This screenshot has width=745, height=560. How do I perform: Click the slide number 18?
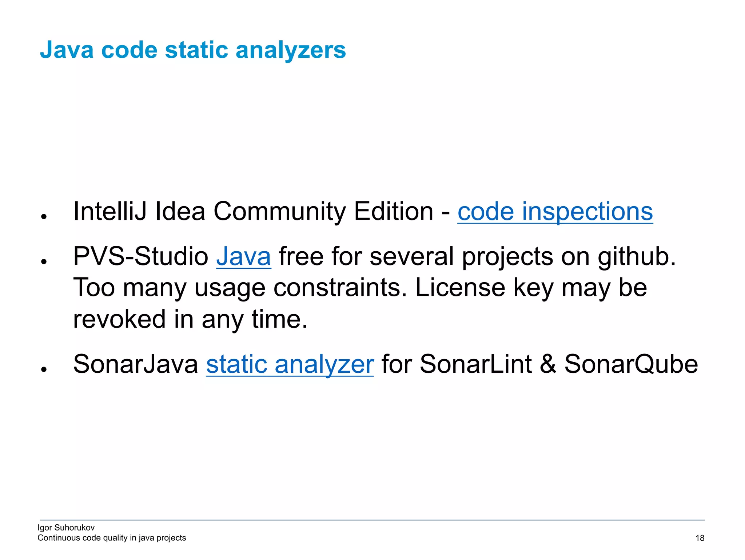pos(700,538)
